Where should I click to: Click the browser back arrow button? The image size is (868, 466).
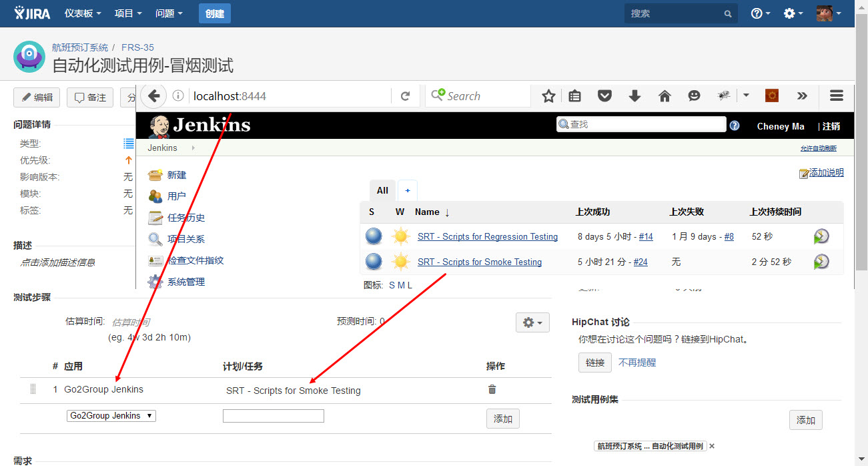153,96
